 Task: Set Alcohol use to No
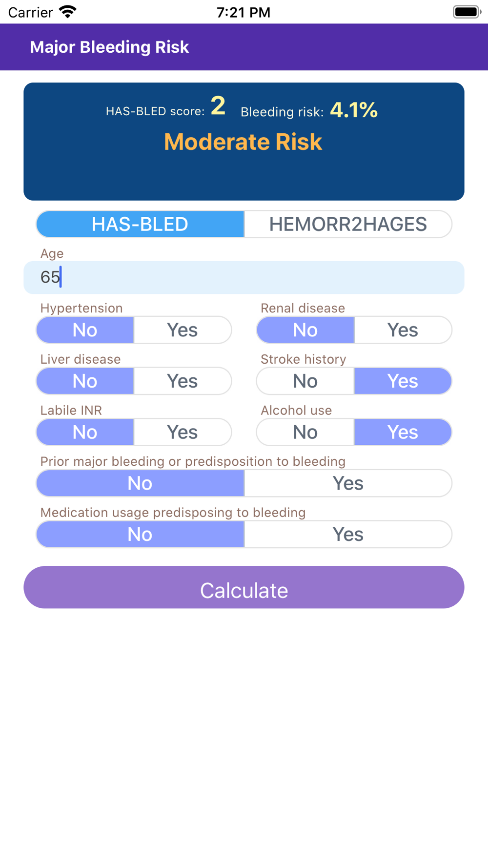pos(305,432)
